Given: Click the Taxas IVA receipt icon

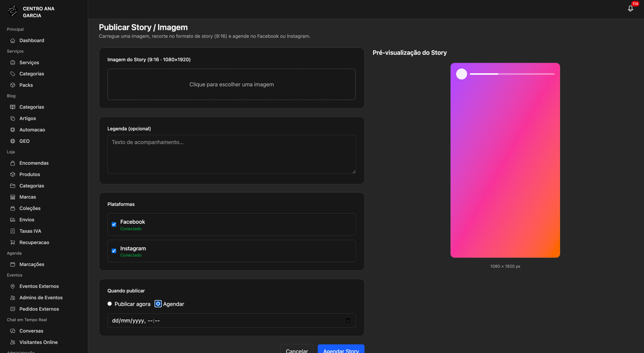Looking at the screenshot, I should 13,231.
